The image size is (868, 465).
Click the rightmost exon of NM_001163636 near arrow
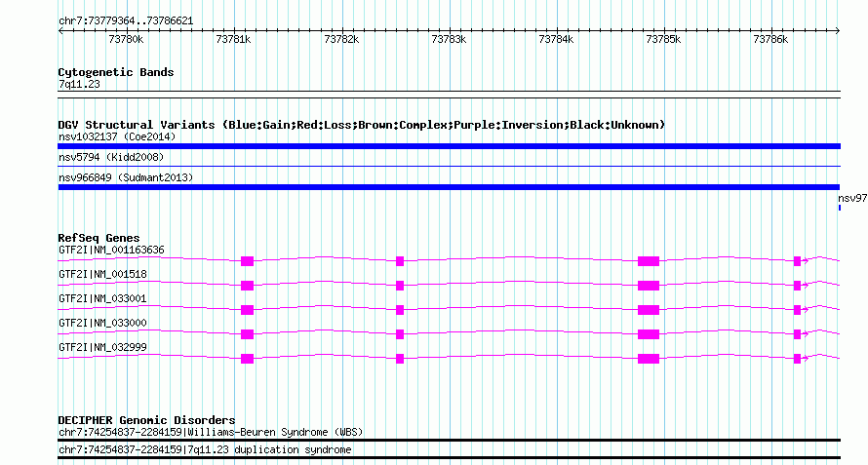pos(797,261)
